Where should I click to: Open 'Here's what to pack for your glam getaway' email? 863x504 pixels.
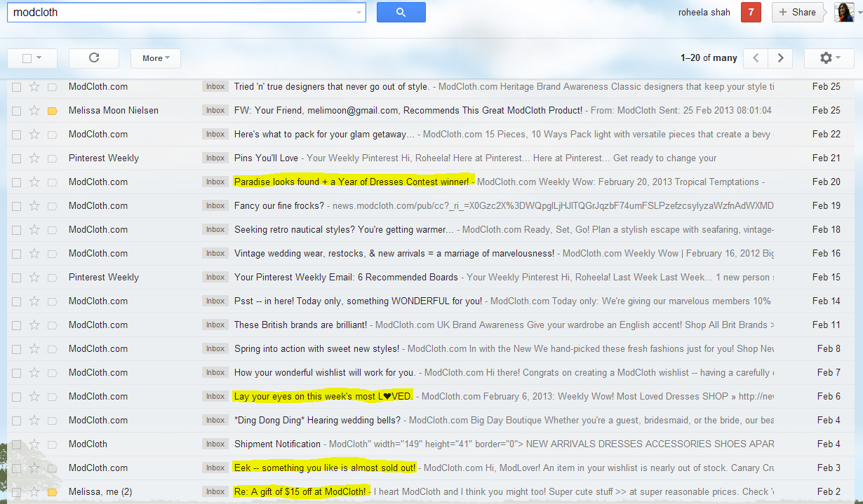[x=324, y=134]
